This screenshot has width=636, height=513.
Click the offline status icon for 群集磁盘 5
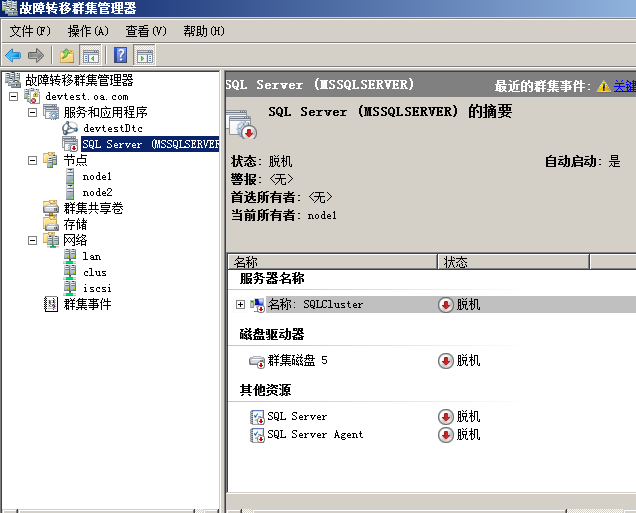tap(445, 361)
